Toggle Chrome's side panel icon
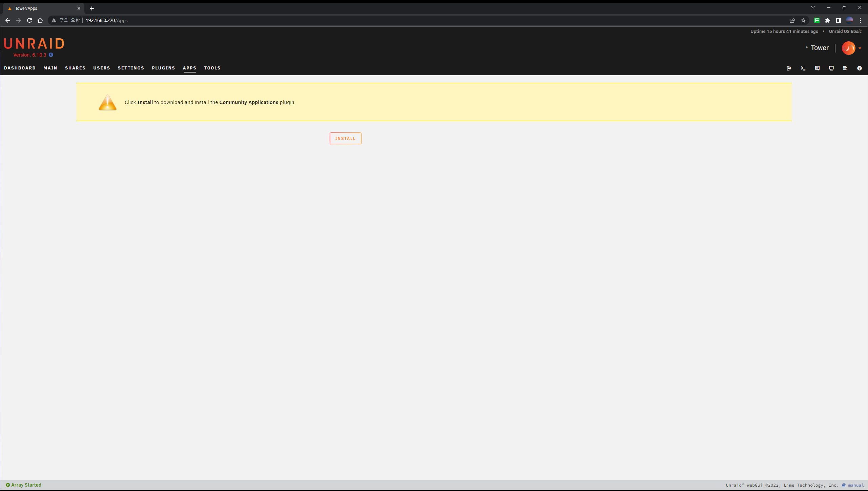 pyautogui.click(x=838, y=20)
